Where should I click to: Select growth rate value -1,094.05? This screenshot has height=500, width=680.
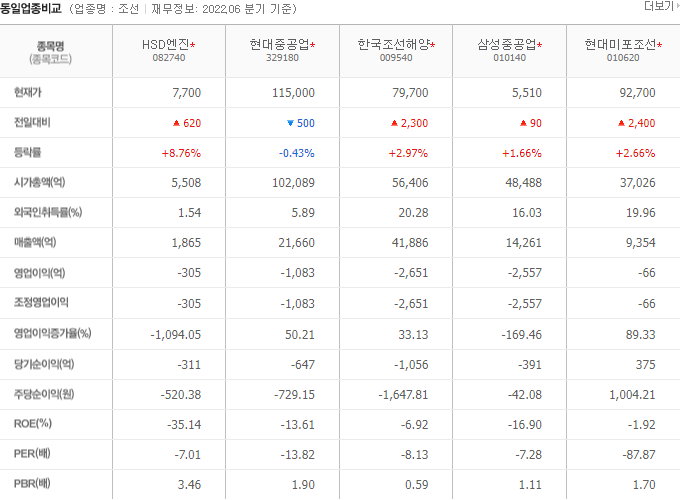176,335
